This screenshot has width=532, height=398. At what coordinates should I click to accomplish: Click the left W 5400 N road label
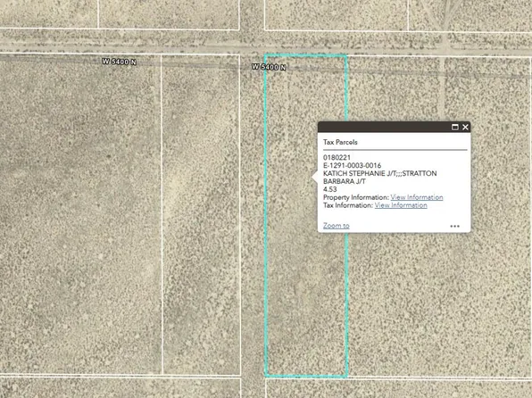(119, 62)
